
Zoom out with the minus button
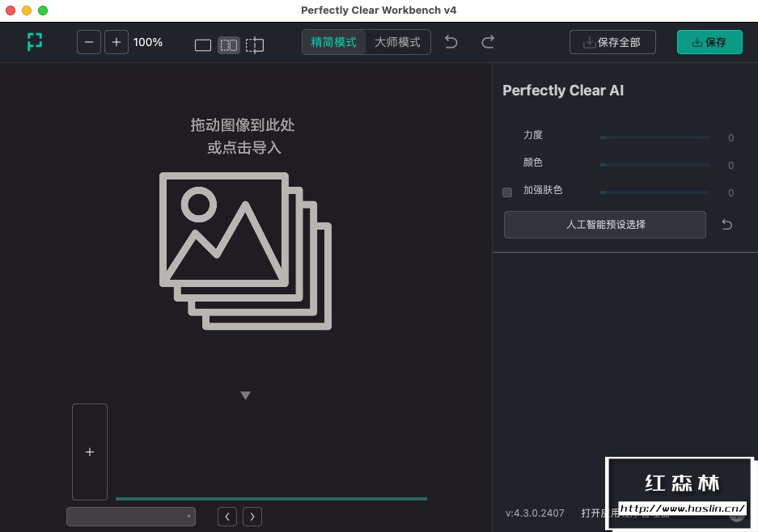click(89, 42)
